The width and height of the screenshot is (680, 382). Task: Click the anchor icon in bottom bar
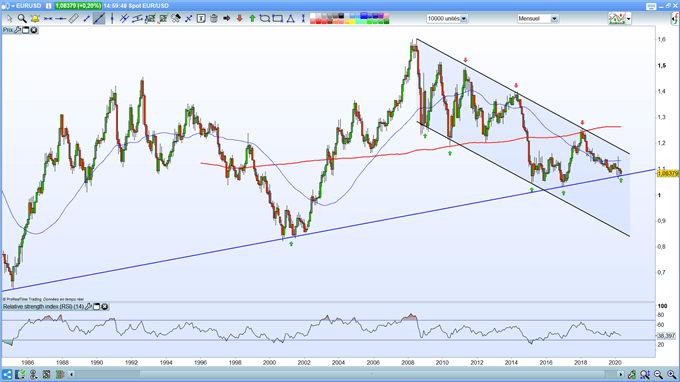coord(33,374)
